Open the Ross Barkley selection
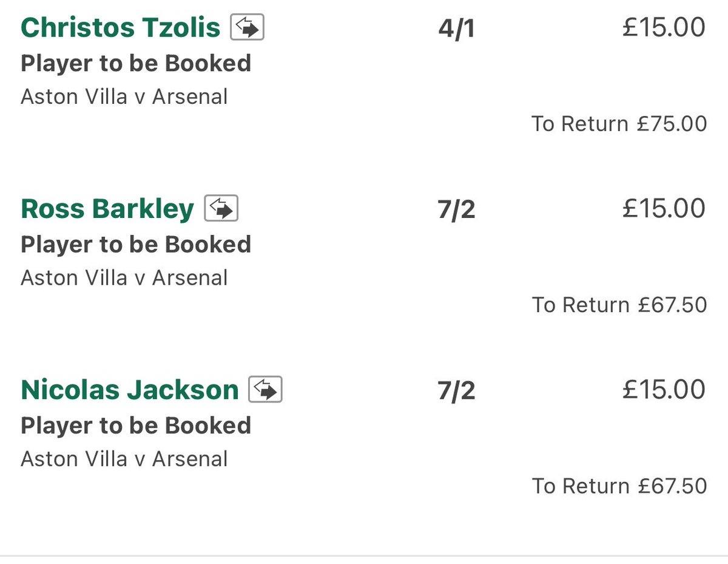728x564 pixels. pyautogui.click(x=107, y=209)
